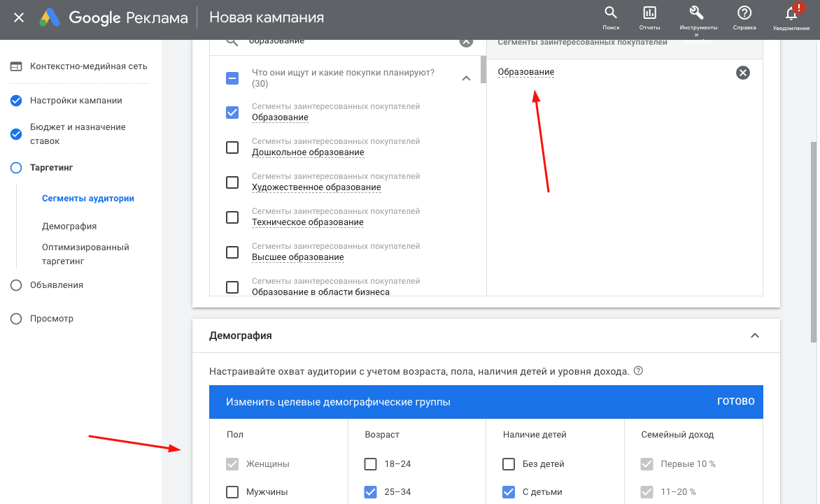
Task: Uncheck the 25–34 age checkbox
Action: tap(370, 492)
